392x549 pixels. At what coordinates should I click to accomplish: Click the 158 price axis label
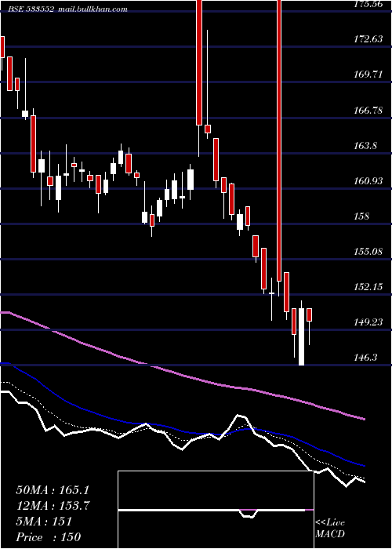pyautogui.click(x=361, y=216)
